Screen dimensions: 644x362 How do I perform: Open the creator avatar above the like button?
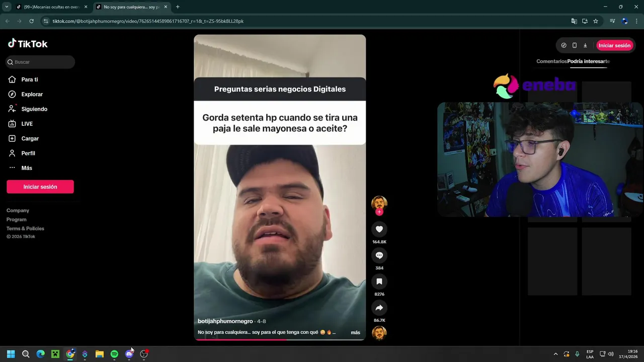coord(379,203)
